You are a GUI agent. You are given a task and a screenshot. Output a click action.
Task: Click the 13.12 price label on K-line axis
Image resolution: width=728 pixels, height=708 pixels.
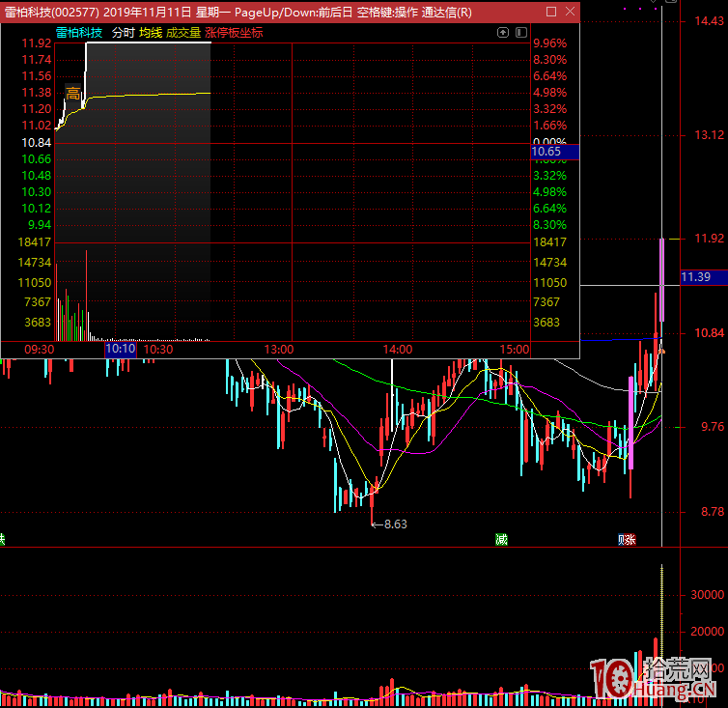(710, 135)
